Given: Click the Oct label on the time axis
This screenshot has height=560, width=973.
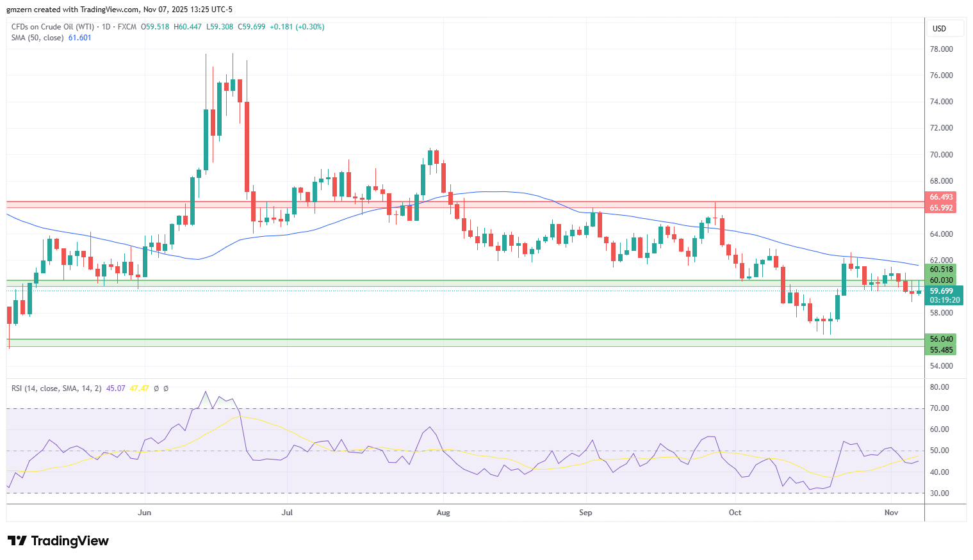Looking at the screenshot, I should tap(735, 513).
